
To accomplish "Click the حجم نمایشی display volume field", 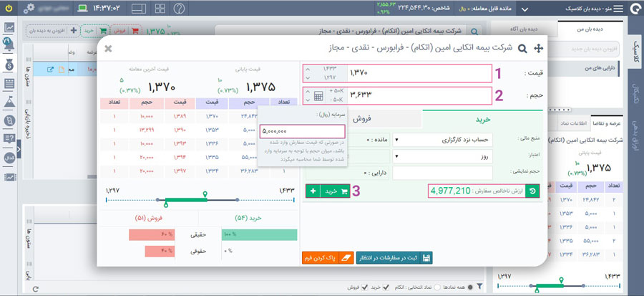I will click(x=443, y=173).
